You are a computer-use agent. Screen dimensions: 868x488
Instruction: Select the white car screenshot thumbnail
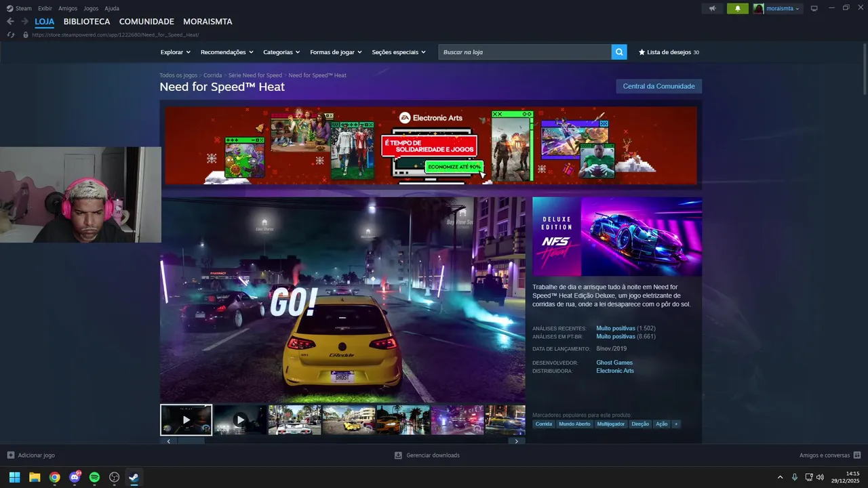[x=294, y=420]
